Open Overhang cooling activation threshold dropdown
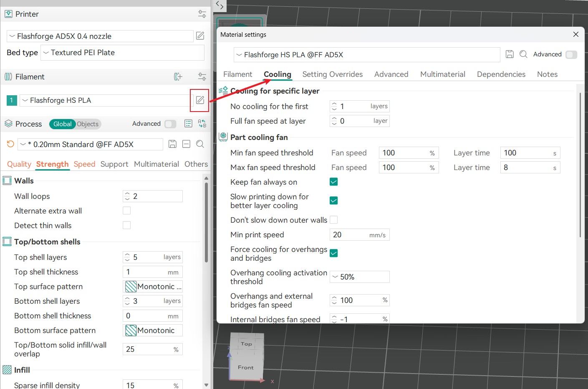The image size is (588, 389). [x=359, y=277]
